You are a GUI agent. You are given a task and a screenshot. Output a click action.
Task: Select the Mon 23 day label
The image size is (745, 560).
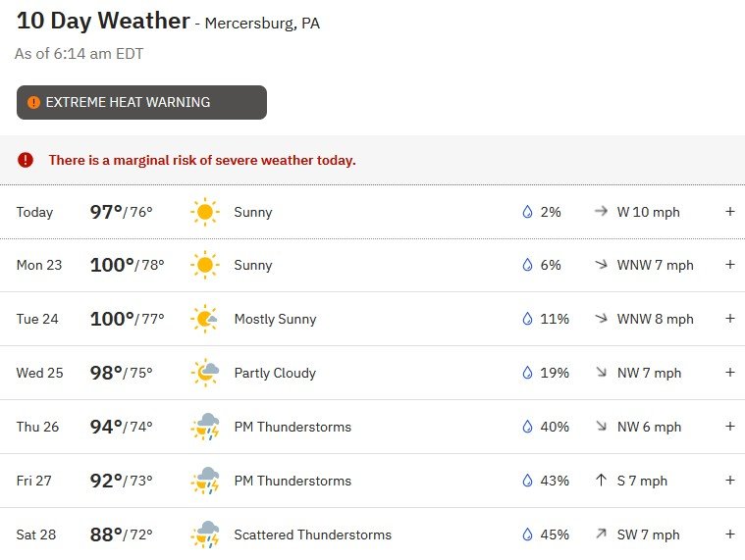coord(39,265)
